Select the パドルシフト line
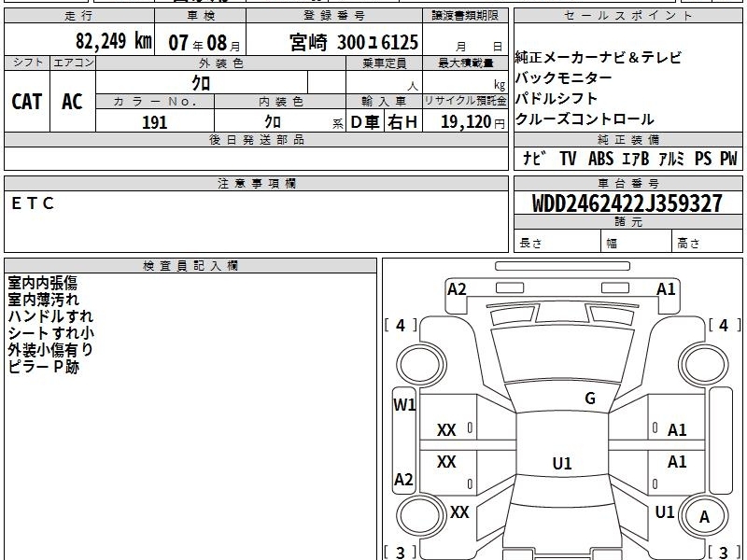This screenshot has height=560, width=747. 556,99
